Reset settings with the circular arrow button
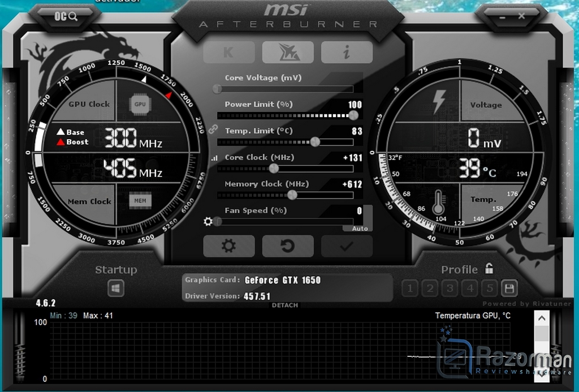This screenshot has height=392, width=579. coord(288,246)
